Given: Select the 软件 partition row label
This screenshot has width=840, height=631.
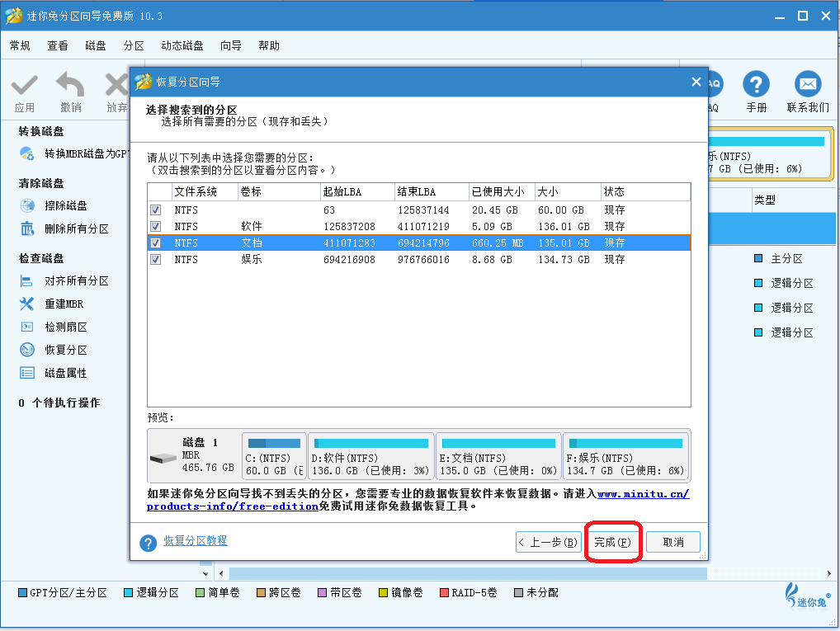Looking at the screenshot, I should (251, 227).
